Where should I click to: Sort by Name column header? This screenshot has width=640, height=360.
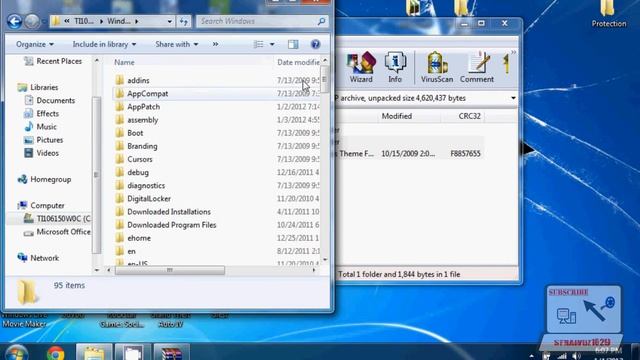click(x=124, y=62)
